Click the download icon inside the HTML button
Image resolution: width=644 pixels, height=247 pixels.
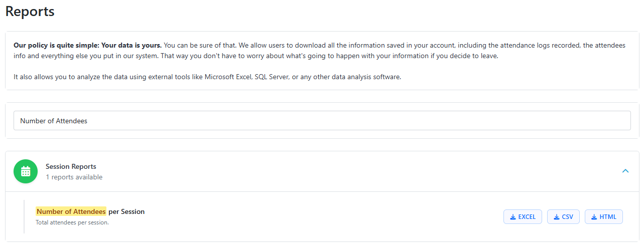point(594,217)
